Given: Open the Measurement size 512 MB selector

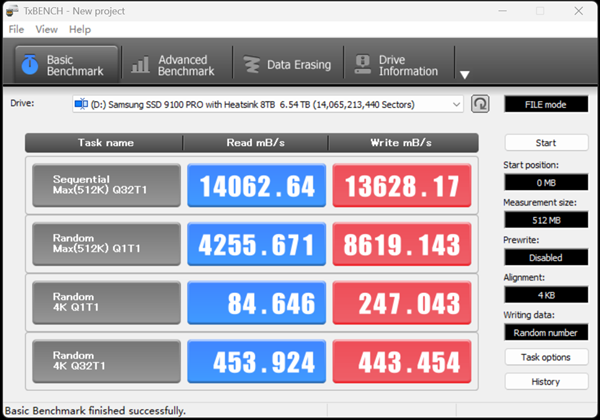Looking at the screenshot, I should (546, 220).
